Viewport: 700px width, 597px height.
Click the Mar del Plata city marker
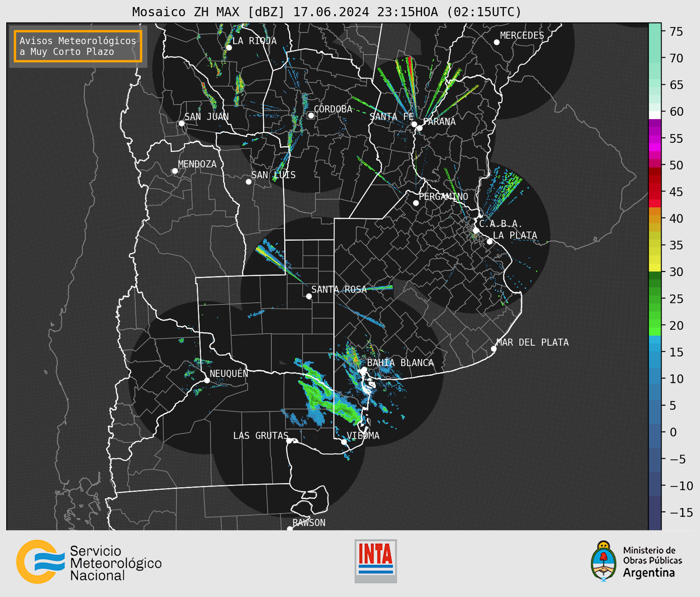tap(494, 349)
